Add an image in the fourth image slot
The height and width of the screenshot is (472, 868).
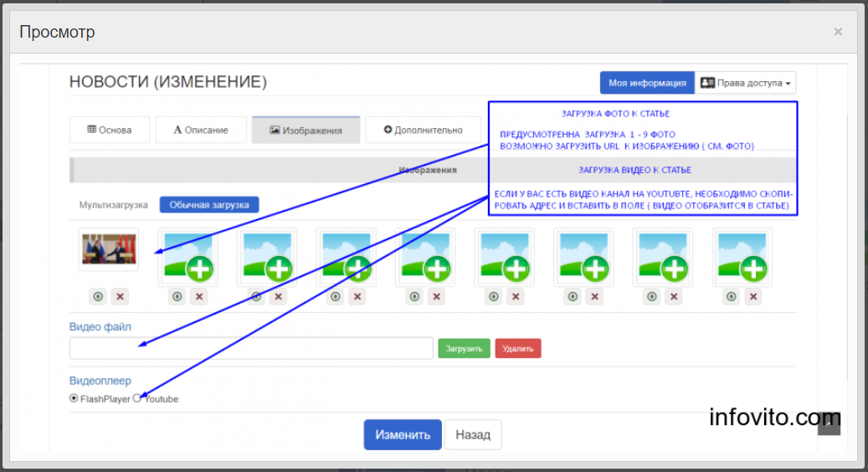click(347, 257)
